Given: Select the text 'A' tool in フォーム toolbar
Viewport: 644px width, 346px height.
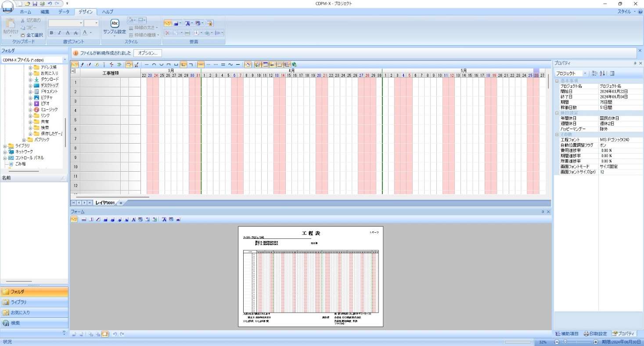Looking at the screenshot, I should click(x=133, y=220).
